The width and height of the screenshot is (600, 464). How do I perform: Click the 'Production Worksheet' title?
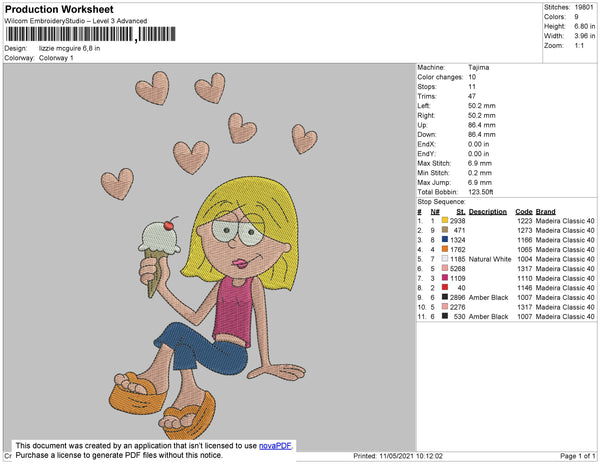(x=59, y=9)
